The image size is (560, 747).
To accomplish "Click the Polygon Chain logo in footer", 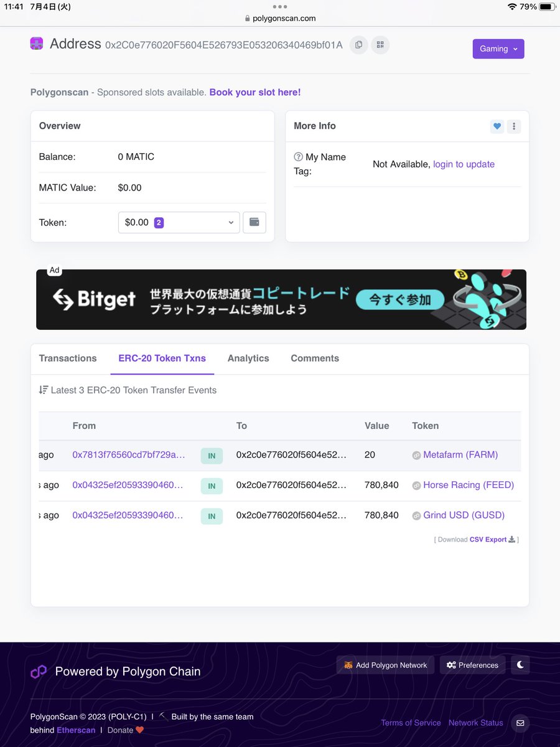I will pos(39,672).
